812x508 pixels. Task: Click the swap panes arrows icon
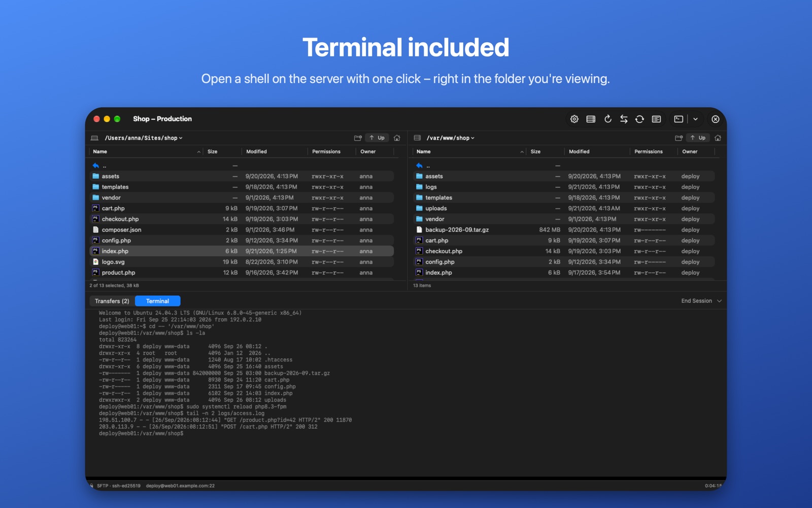pyautogui.click(x=624, y=119)
